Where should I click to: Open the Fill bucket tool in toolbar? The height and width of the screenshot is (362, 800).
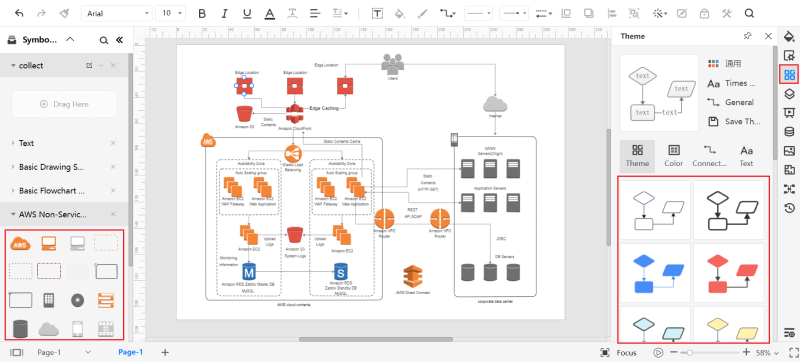click(400, 14)
